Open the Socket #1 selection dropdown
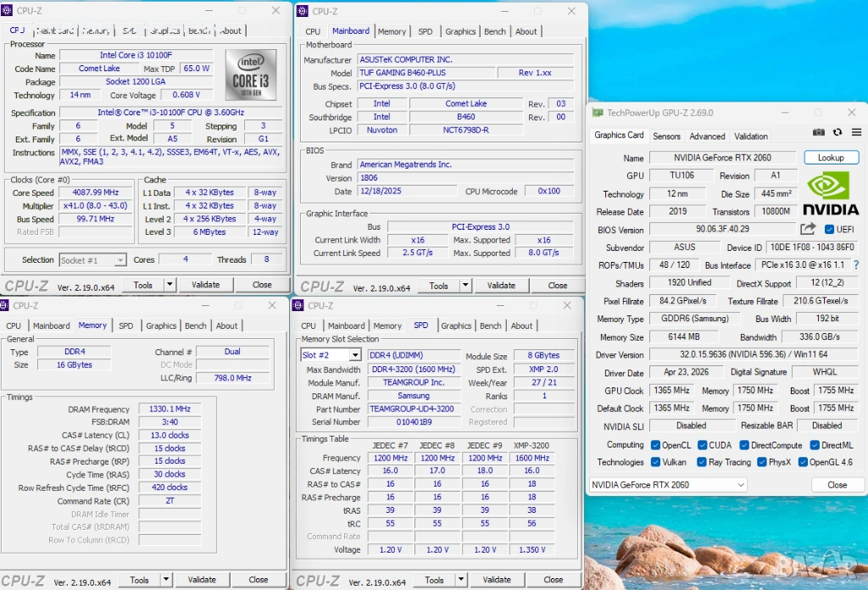Viewport: 868px width, 590px height. tap(92, 260)
